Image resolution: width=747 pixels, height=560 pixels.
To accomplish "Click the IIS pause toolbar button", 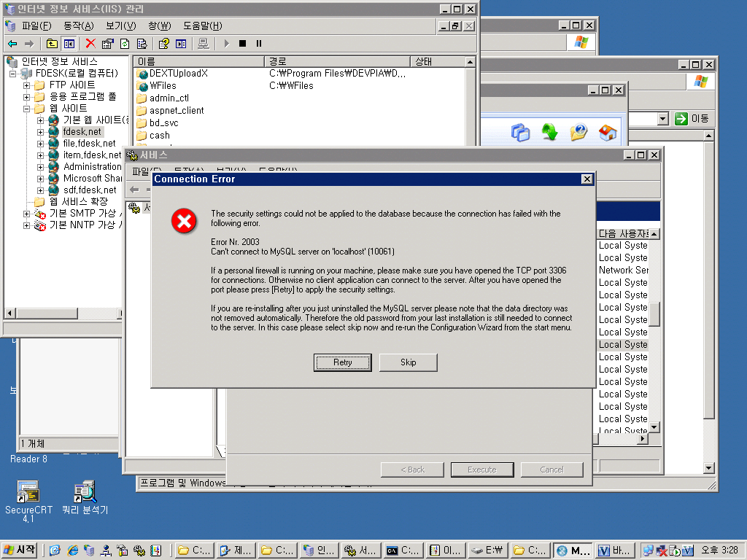I will coord(258,44).
